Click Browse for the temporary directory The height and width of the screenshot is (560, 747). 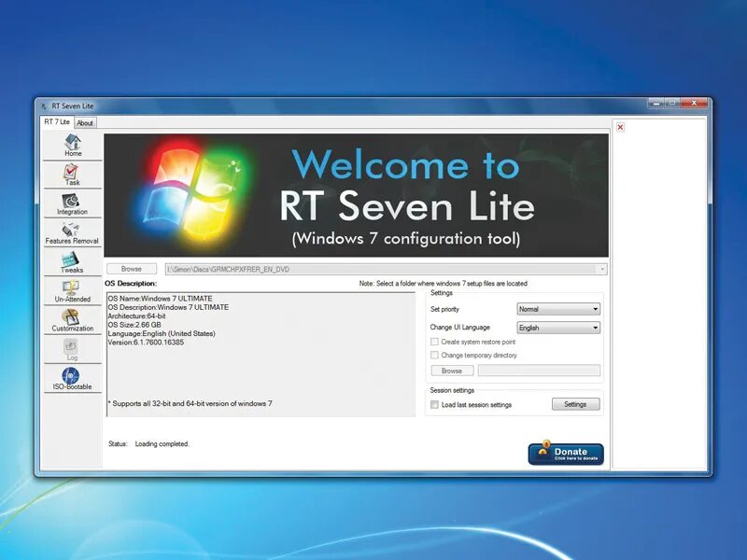point(452,371)
